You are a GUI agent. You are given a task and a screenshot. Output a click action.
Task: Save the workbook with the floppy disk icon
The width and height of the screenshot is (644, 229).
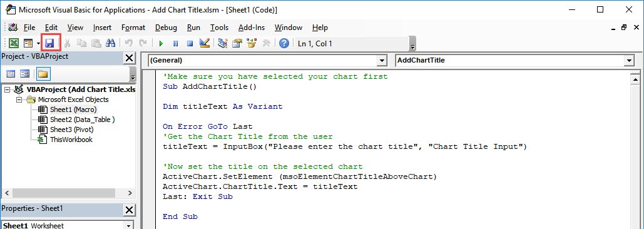click(x=50, y=43)
